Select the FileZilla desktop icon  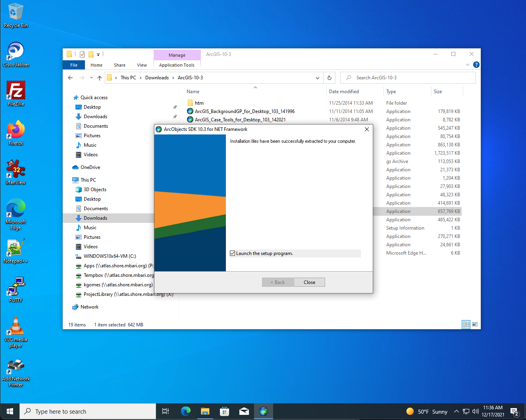tap(16, 94)
